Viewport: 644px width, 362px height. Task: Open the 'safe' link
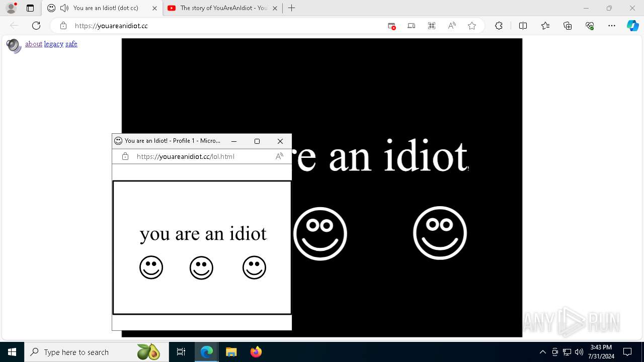click(71, 44)
